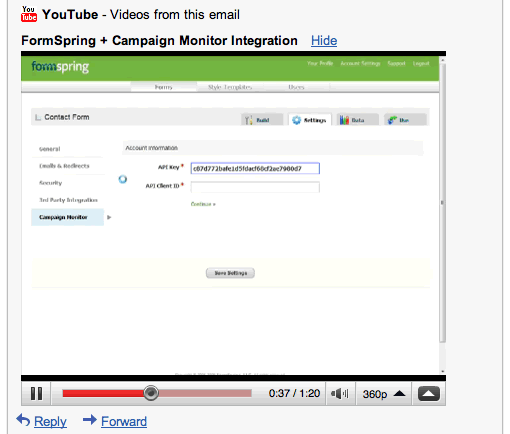Mute the video volume speaker icon
The height and width of the screenshot is (434, 510).
coord(340,394)
